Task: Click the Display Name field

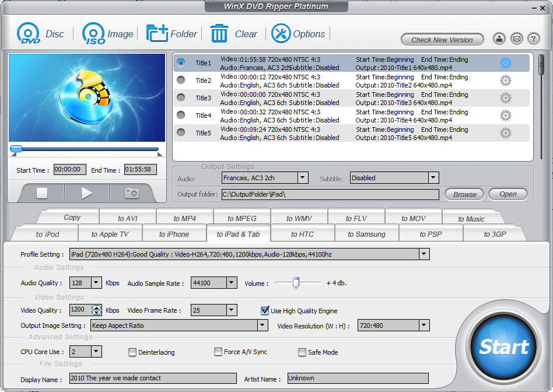Action: click(153, 378)
